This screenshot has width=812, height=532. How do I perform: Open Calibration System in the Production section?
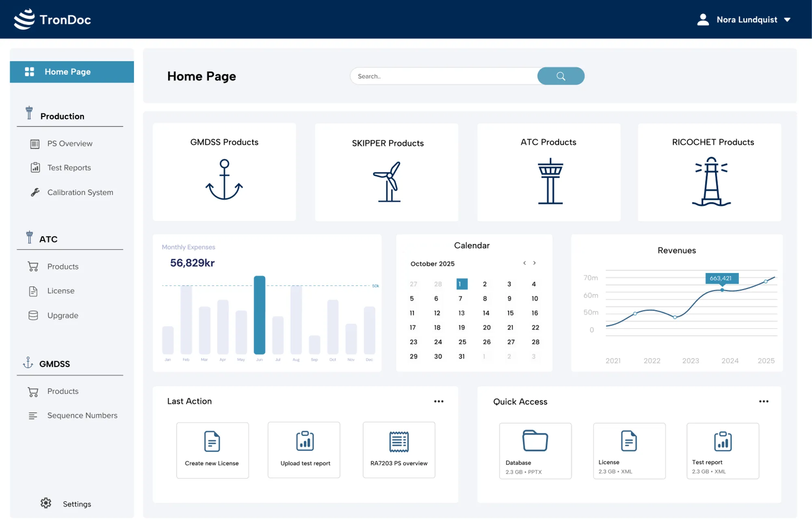point(80,192)
